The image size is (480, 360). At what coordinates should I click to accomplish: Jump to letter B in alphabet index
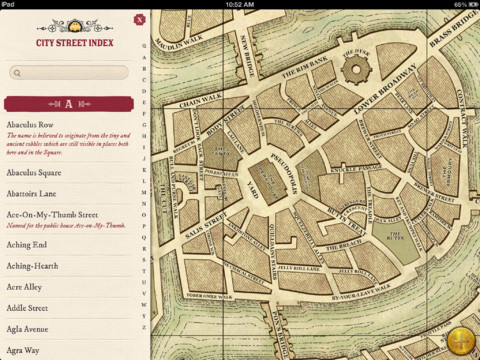click(144, 69)
